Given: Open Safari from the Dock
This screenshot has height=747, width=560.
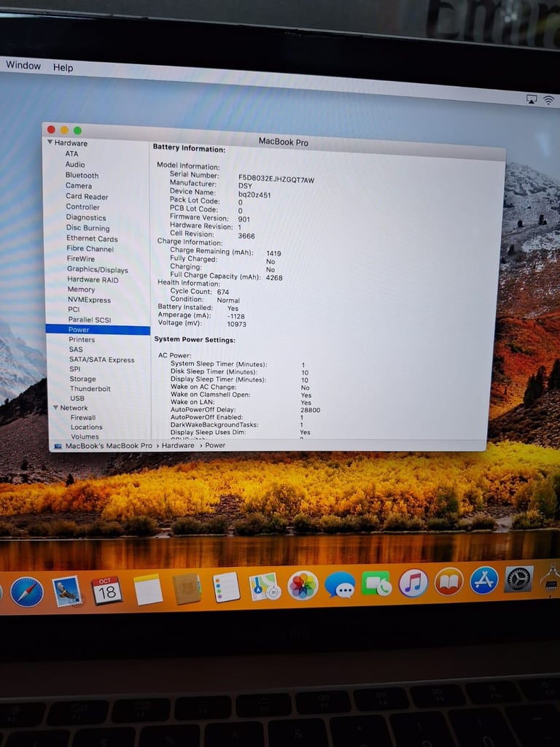Looking at the screenshot, I should click(27, 592).
